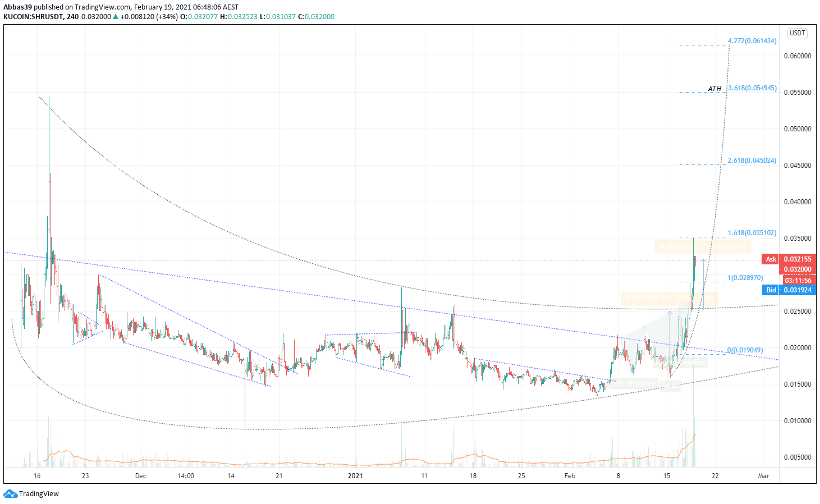Click the 18 date label on time axis
820x504 pixels.
pyautogui.click(x=473, y=476)
